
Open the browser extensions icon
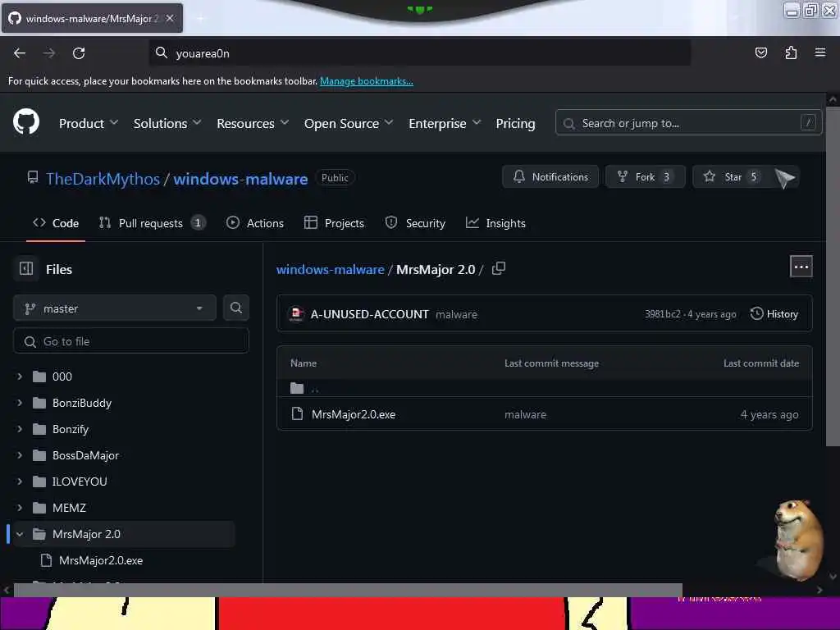[x=791, y=52]
